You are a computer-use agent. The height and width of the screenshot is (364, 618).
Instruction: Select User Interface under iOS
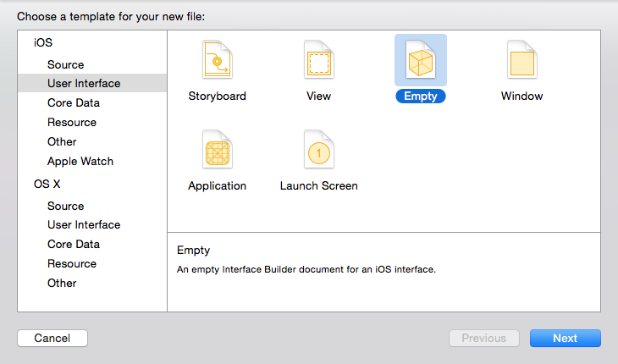click(x=92, y=83)
